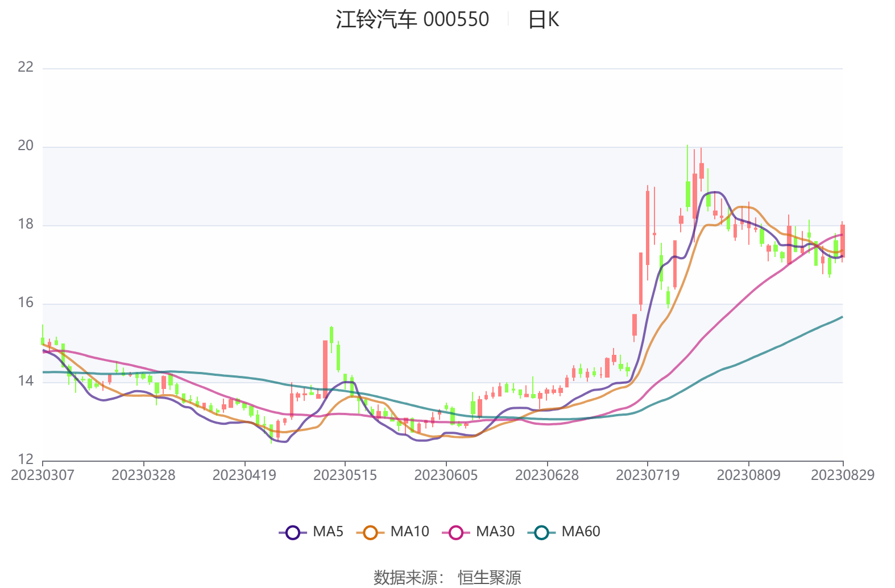The height and width of the screenshot is (588, 895).
Task: Click the orange MA10 legend circle marker
Action: coord(370,533)
